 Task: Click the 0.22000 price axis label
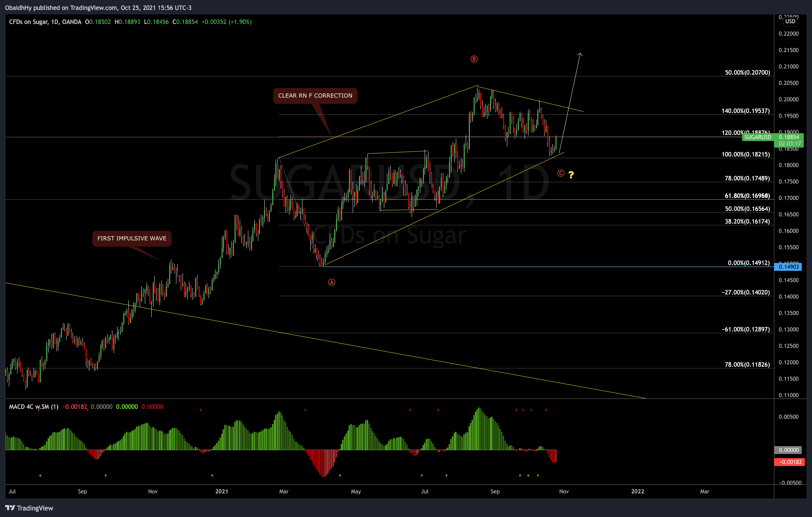point(788,34)
